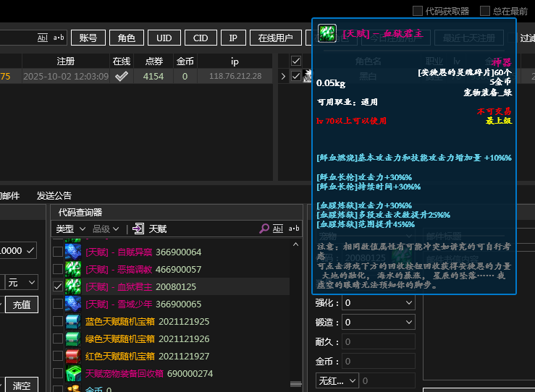Select 天赋宠物装备回收箱 690000274 row text
The width and height of the screenshot is (535, 392).
pyautogui.click(x=148, y=374)
